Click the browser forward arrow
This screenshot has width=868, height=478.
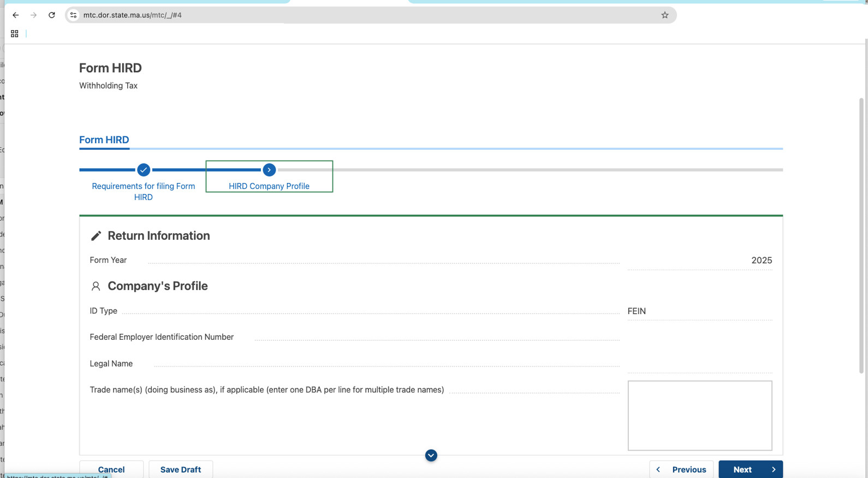(34, 15)
